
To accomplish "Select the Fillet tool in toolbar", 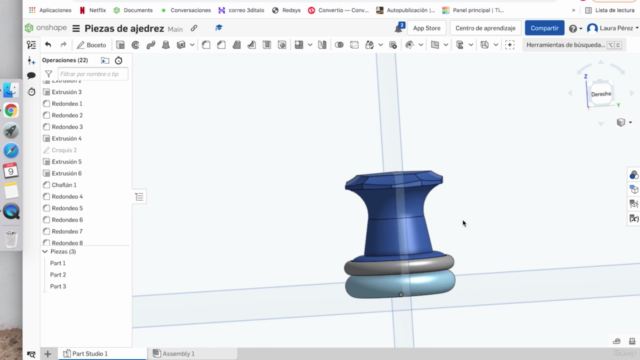I will click(206, 45).
